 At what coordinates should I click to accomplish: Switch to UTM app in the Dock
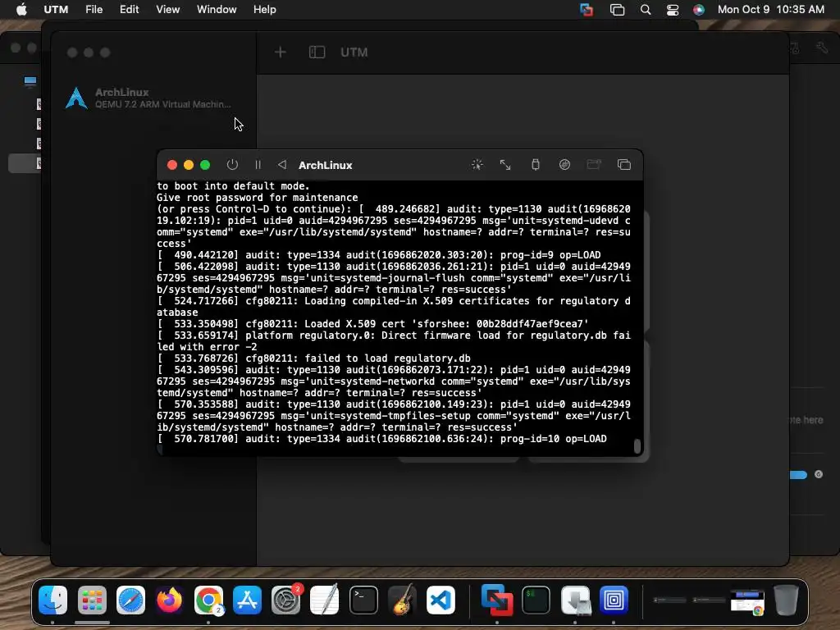pyautogui.click(x=614, y=600)
